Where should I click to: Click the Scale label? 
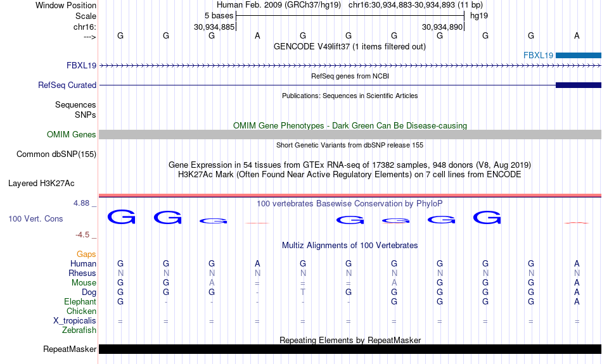click(x=86, y=16)
